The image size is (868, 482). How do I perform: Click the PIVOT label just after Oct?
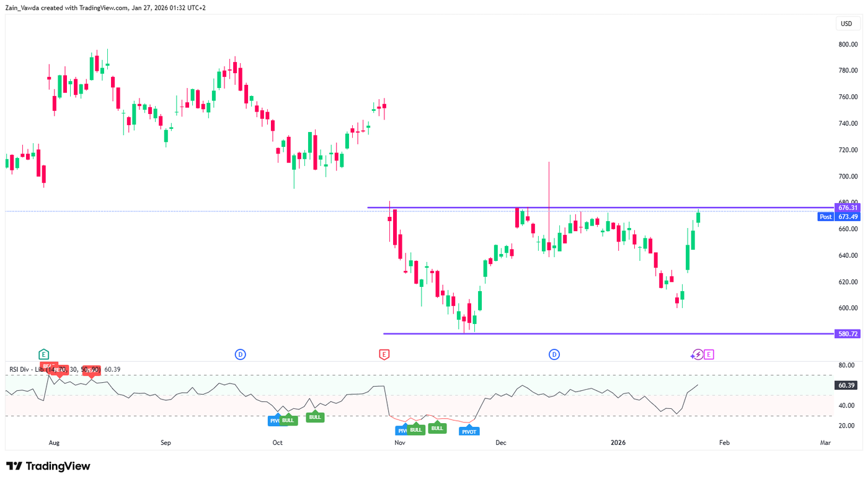click(x=274, y=419)
